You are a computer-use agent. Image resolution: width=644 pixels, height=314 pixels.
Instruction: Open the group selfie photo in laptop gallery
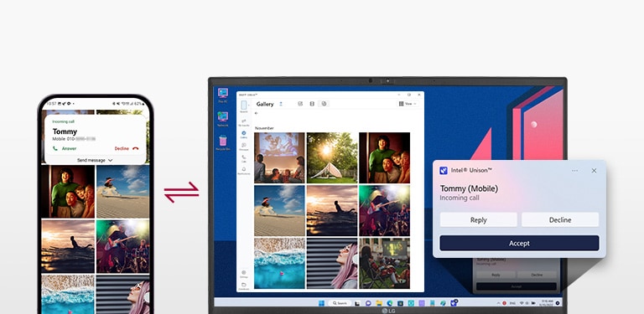pos(384,157)
